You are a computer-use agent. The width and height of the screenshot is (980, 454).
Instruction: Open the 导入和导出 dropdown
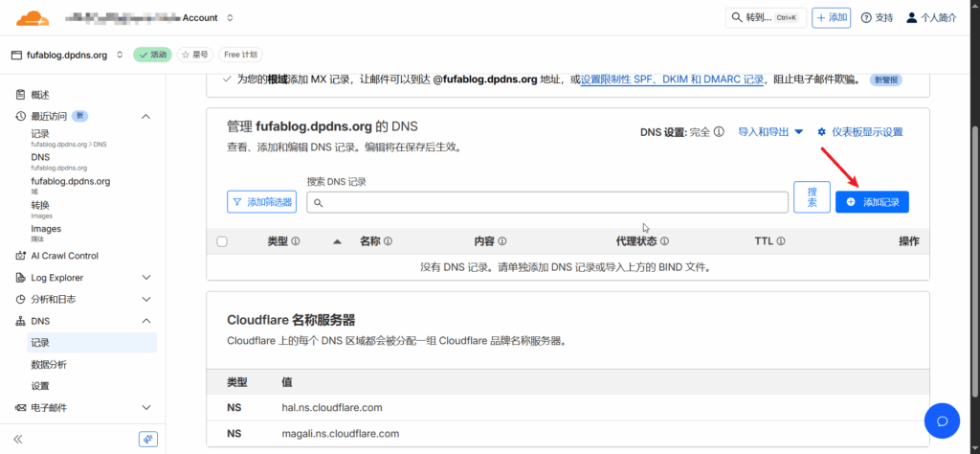[x=770, y=132]
